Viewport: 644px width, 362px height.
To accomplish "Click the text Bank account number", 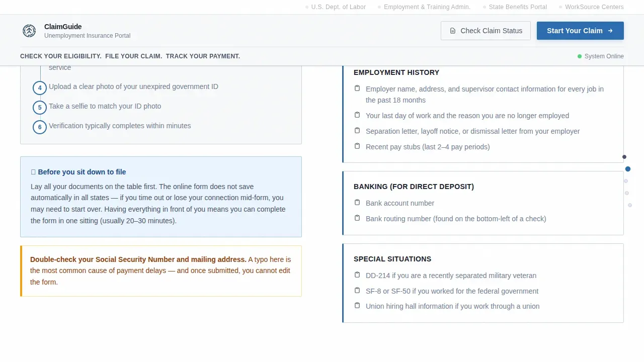I will pyautogui.click(x=400, y=203).
